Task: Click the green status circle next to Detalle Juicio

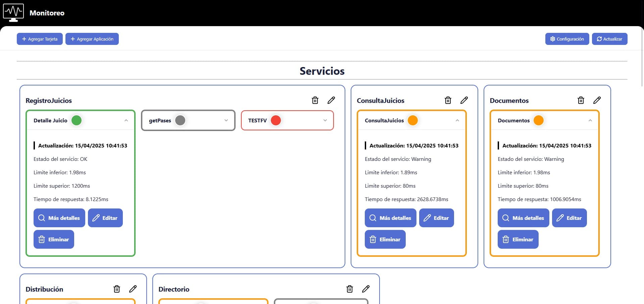Action: (76, 120)
